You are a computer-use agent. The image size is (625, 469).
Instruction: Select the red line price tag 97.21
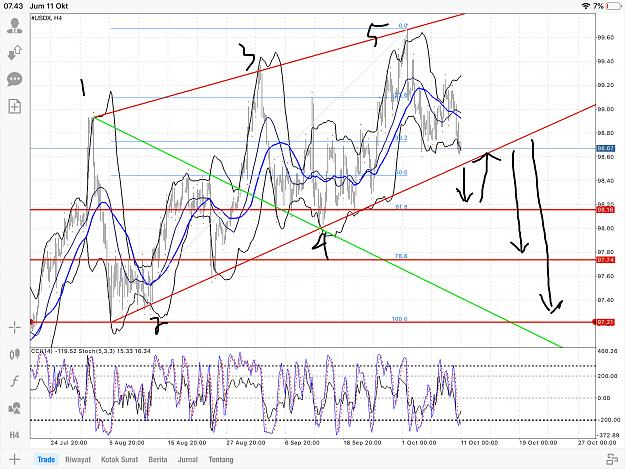click(605, 322)
